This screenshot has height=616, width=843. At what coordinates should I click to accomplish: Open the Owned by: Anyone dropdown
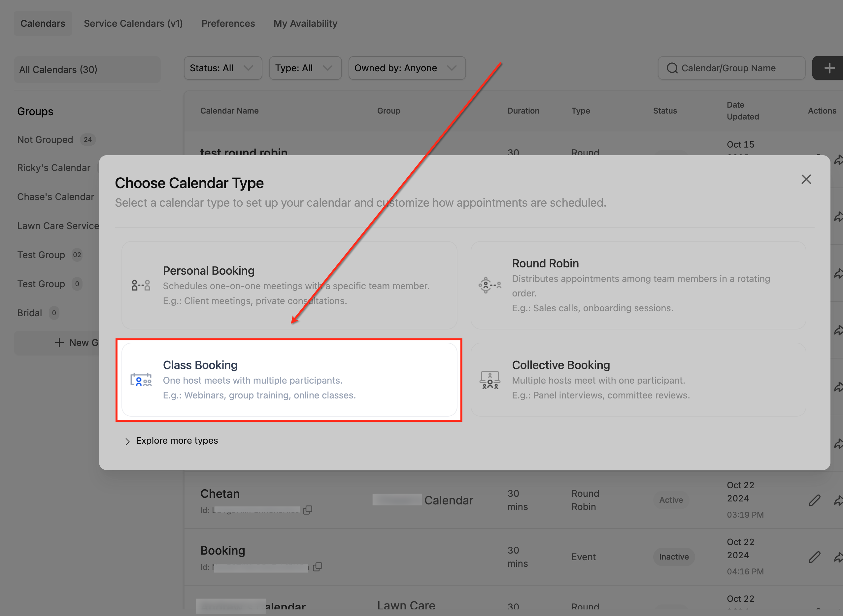click(407, 68)
